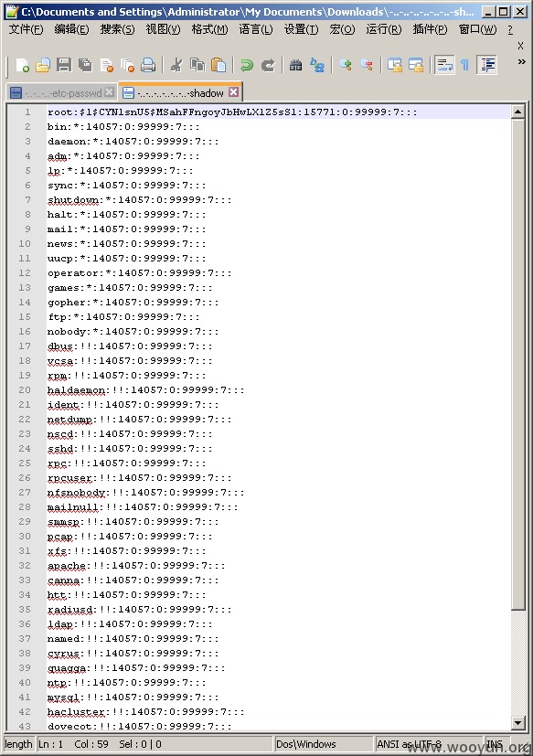Open Find with the binoculars icon
Viewport: 533px width, 756px height.
pyautogui.click(x=295, y=65)
